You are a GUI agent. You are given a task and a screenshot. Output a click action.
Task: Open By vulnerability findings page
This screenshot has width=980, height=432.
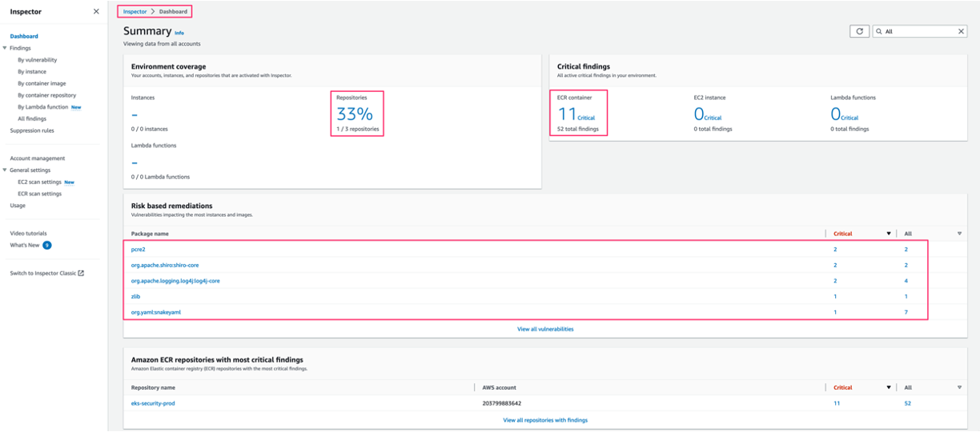tap(38, 60)
